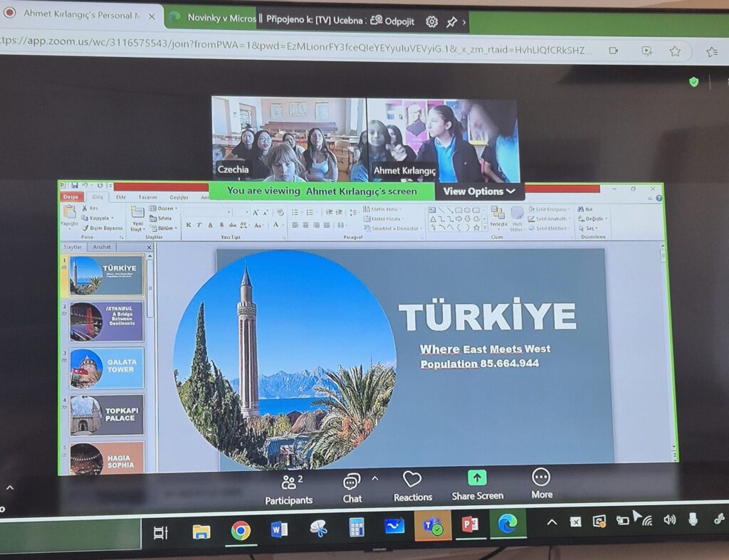
Task: Switch to Anahat outline tab
Action: pos(102,247)
